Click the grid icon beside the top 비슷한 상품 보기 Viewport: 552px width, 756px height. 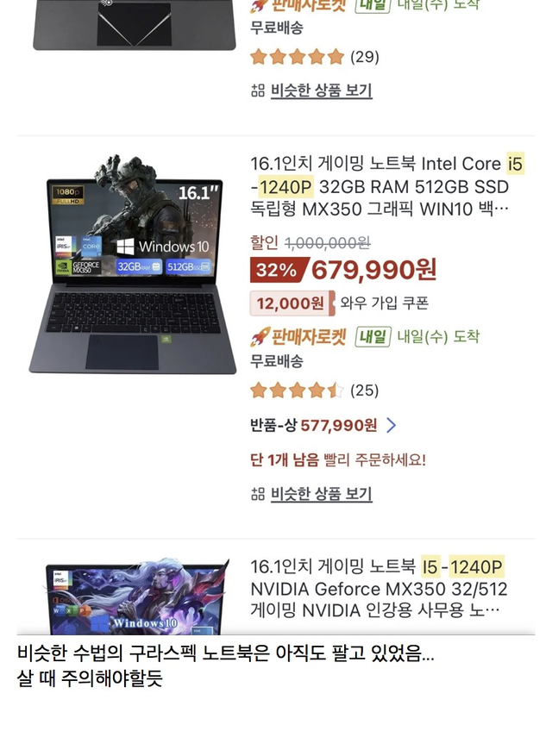coord(258,91)
